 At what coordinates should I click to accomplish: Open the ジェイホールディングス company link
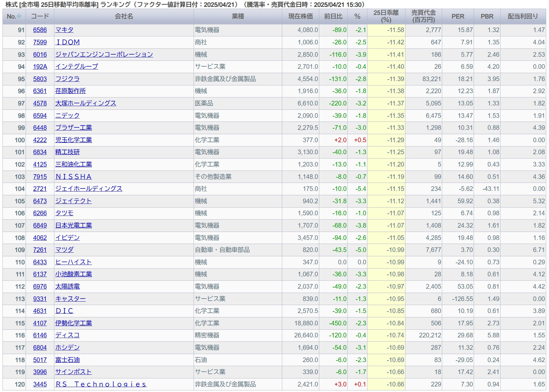pos(89,189)
